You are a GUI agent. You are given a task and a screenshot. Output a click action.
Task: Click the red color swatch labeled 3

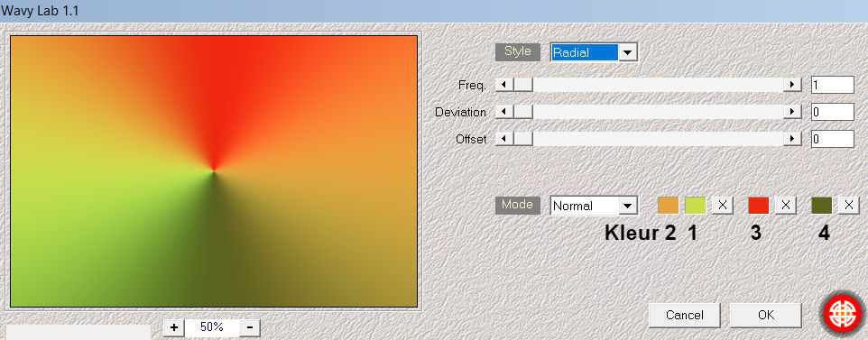[x=759, y=206]
